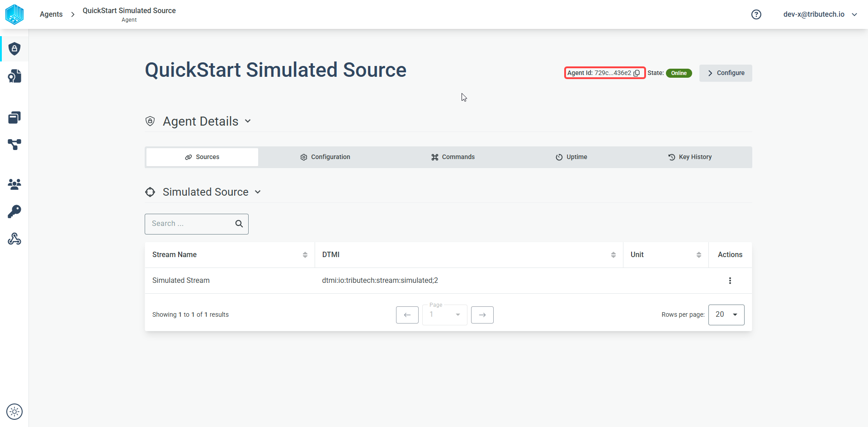Screen dimensions: 868x427
Task: Sort by Stream Name column
Action: click(x=305, y=255)
